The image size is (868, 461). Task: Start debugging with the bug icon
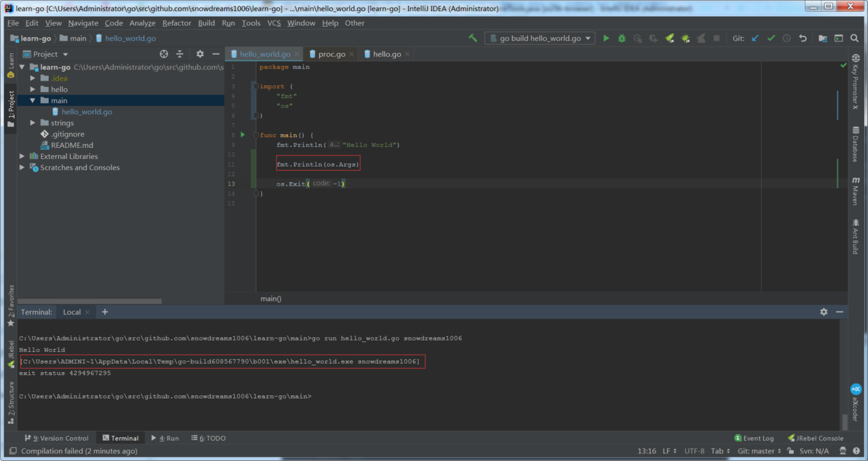click(x=621, y=38)
